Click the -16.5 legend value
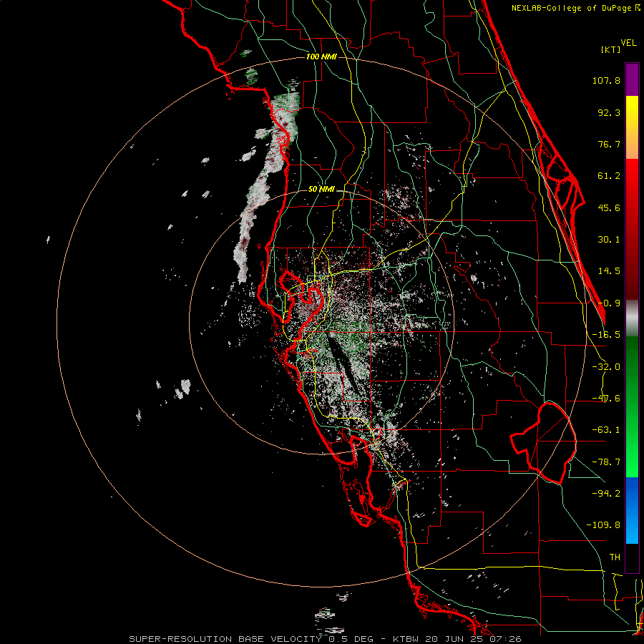This screenshot has height=644, width=644. (x=606, y=335)
